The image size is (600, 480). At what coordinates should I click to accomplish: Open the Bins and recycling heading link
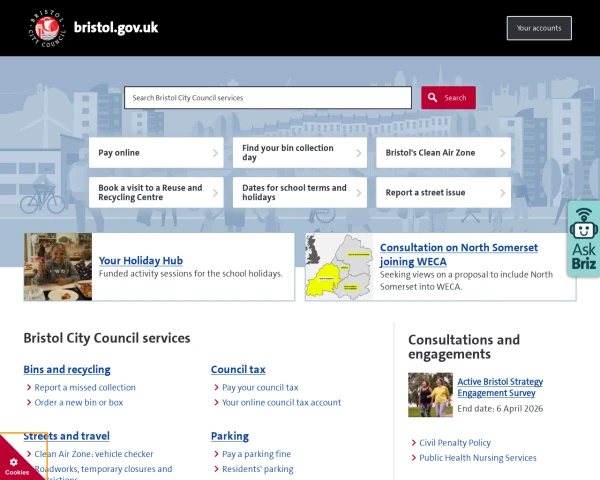67,369
